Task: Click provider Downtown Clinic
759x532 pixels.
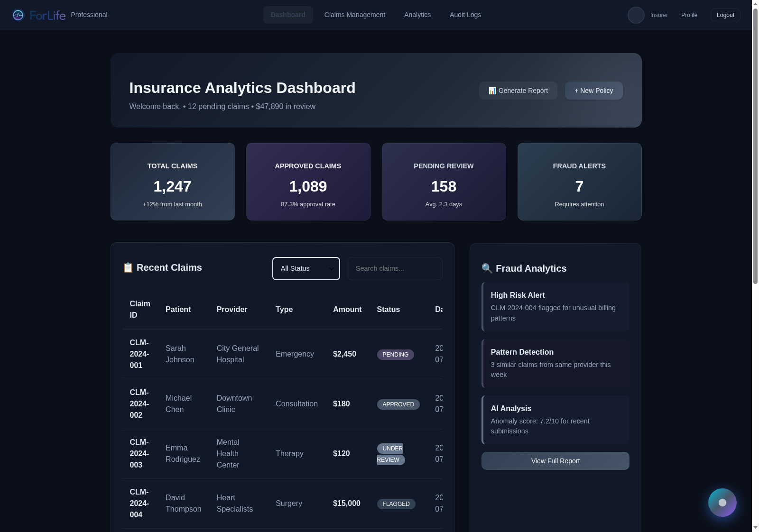Action: click(x=234, y=404)
